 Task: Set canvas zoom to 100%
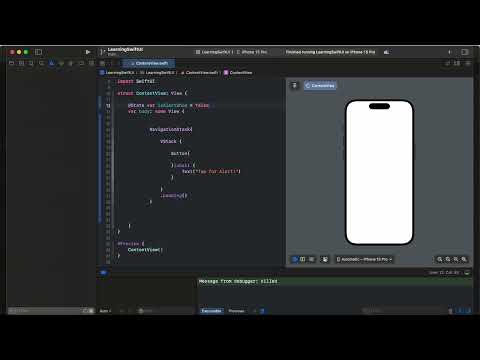click(x=448, y=259)
